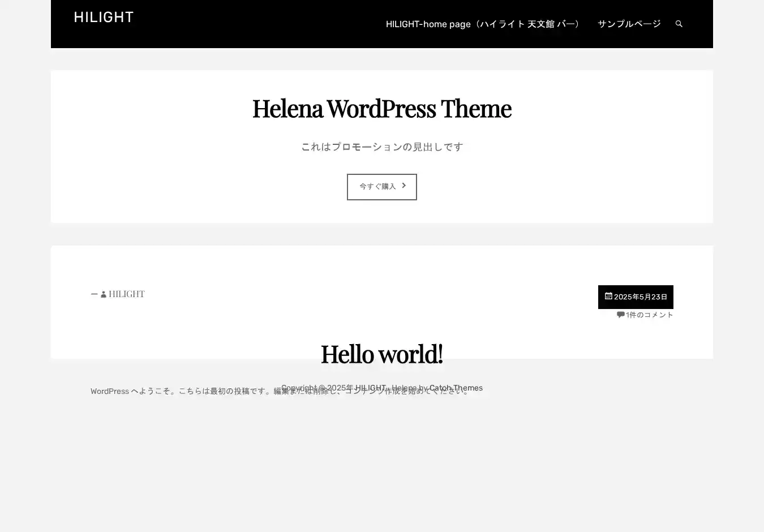Open the Hello world! post title

click(x=381, y=354)
